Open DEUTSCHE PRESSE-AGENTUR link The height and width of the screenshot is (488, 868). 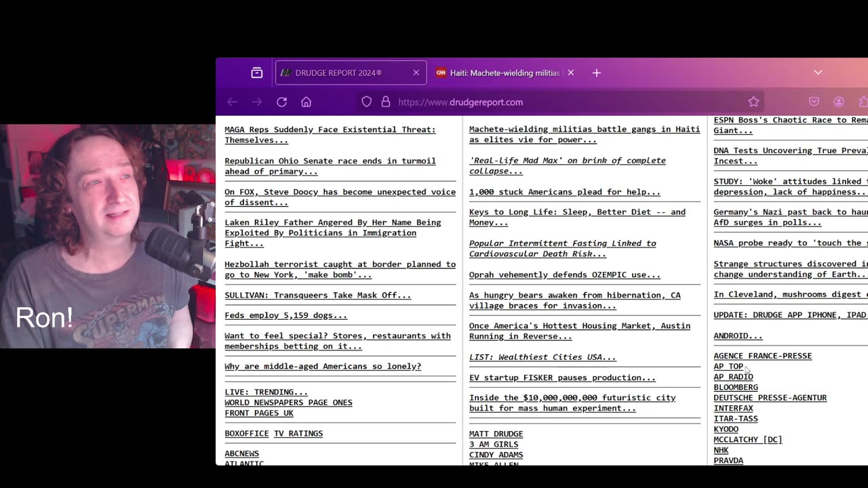point(770,398)
